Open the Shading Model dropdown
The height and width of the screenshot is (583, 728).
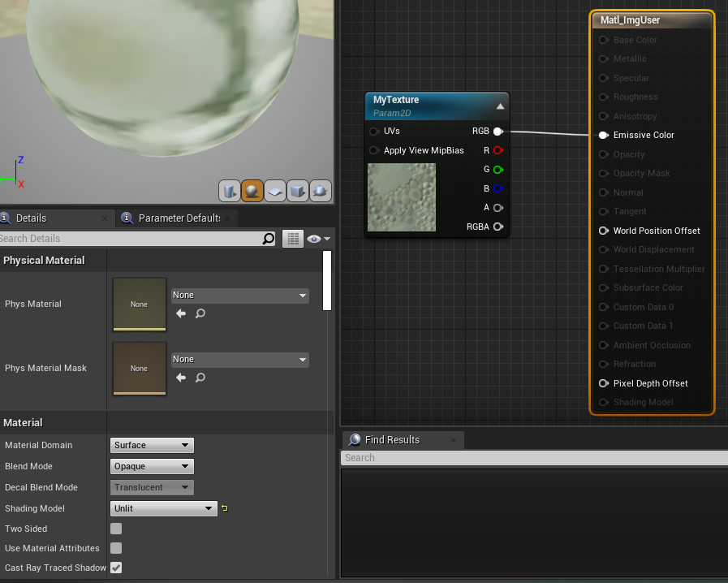(x=162, y=508)
